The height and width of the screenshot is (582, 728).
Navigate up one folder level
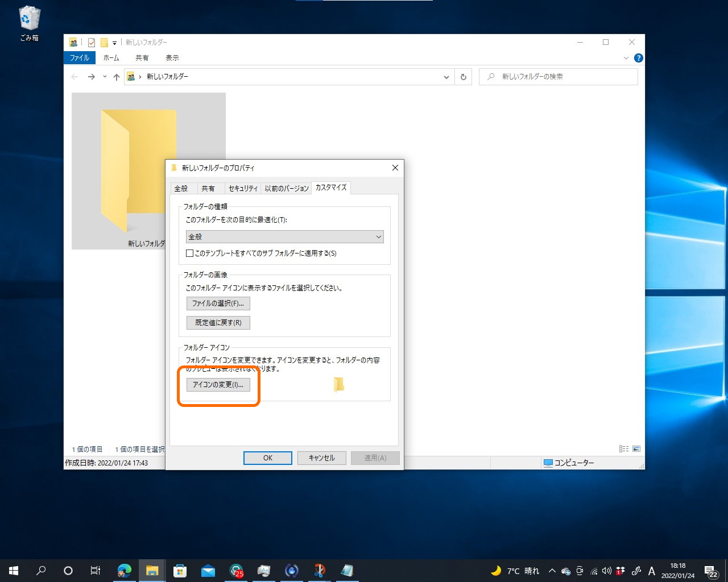point(116,77)
